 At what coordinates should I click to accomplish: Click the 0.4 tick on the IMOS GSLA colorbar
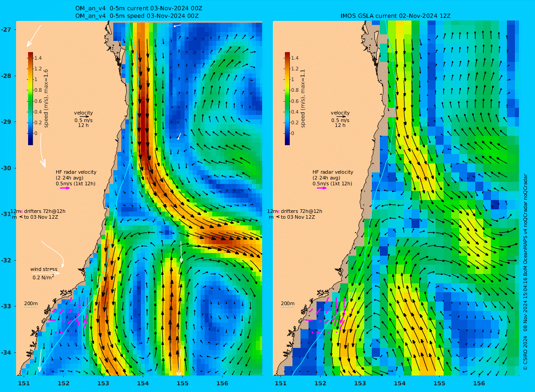(295, 112)
